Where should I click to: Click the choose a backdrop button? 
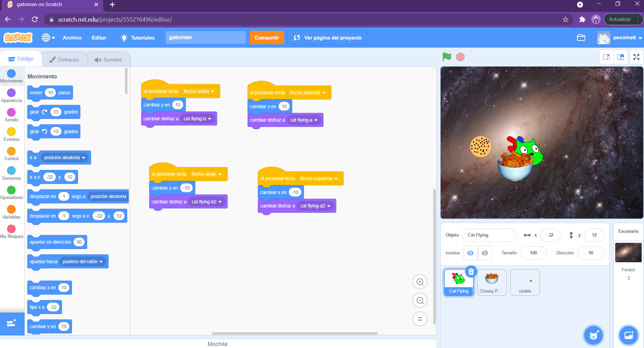[x=628, y=335]
